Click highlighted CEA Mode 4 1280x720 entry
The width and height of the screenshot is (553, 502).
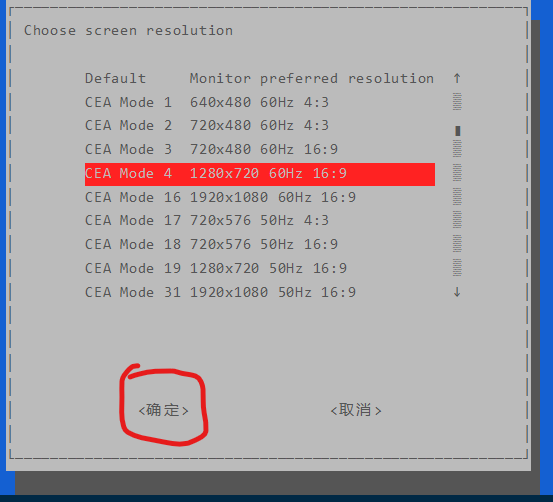(260, 174)
